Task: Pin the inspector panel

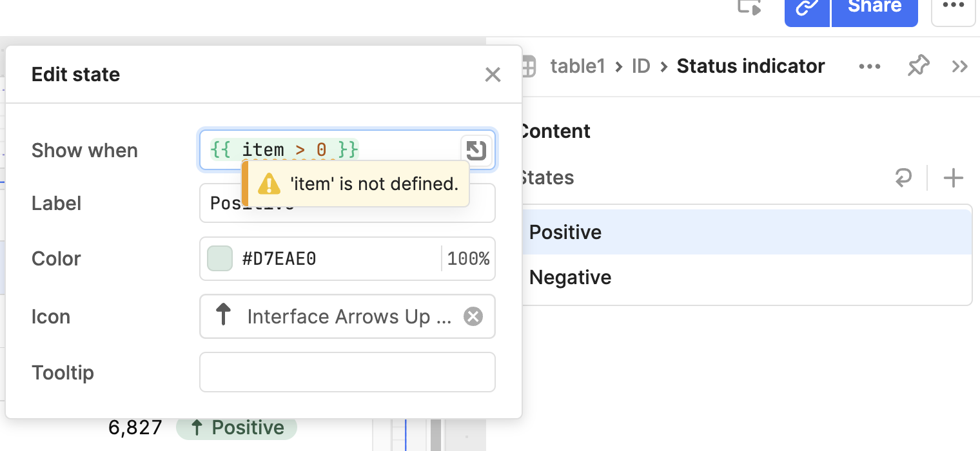Action: 918,66
